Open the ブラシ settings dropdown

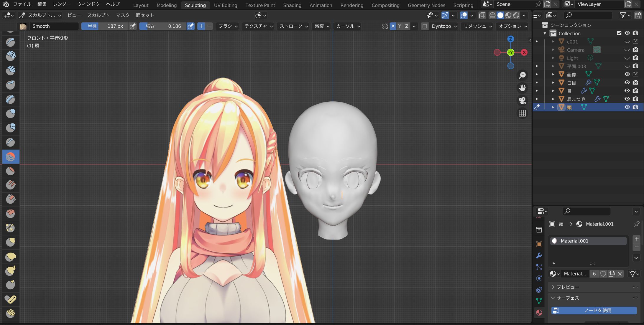pos(228,26)
